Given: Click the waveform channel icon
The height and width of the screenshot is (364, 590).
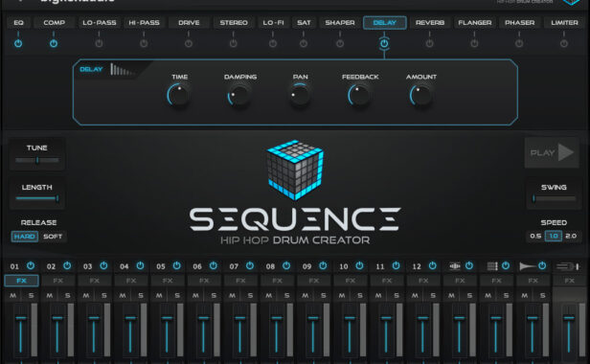Looking at the screenshot, I should point(455,266).
